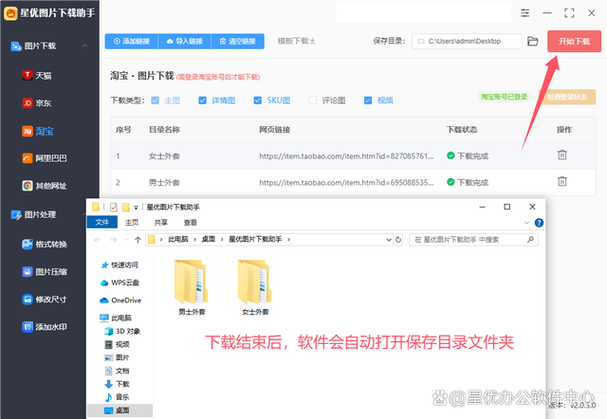Click the 检测登录状态 button
607x419 pixels.
pos(567,97)
